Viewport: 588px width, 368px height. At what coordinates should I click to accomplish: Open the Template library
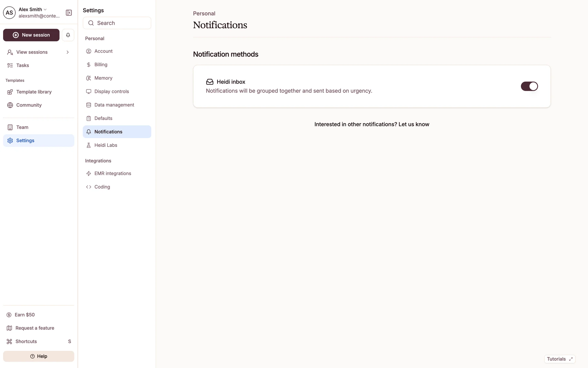point(34,92)
